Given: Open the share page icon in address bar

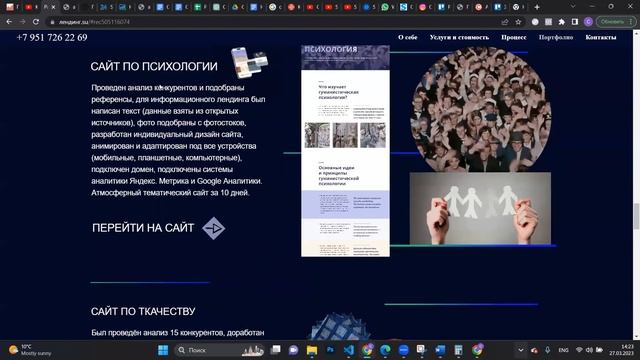Looking at the screenshot, I should (x=505, y=22).
